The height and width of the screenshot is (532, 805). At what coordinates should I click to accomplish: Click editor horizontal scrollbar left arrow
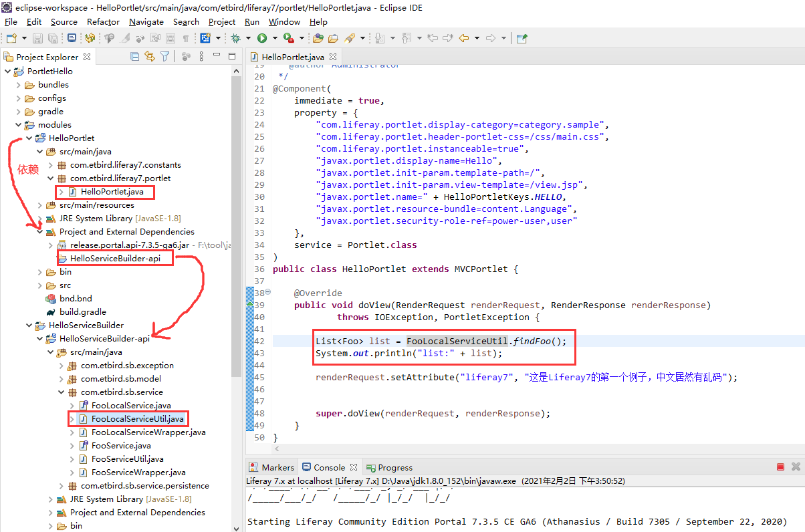pos(277,450)
